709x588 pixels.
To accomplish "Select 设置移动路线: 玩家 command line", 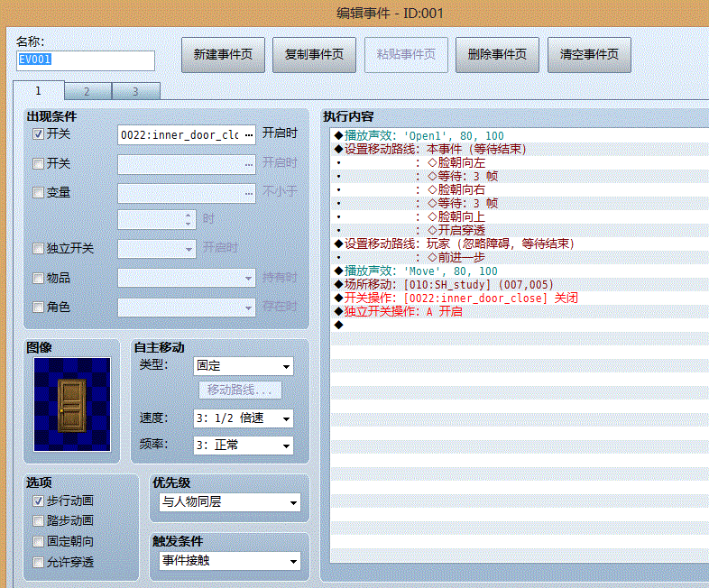I will tap(520, 244).
